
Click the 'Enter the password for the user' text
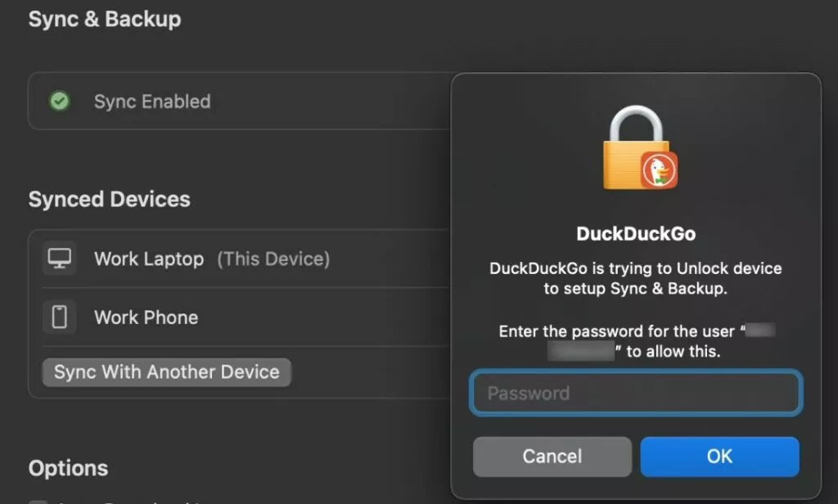pyautogui.click(x=619, y=331)
